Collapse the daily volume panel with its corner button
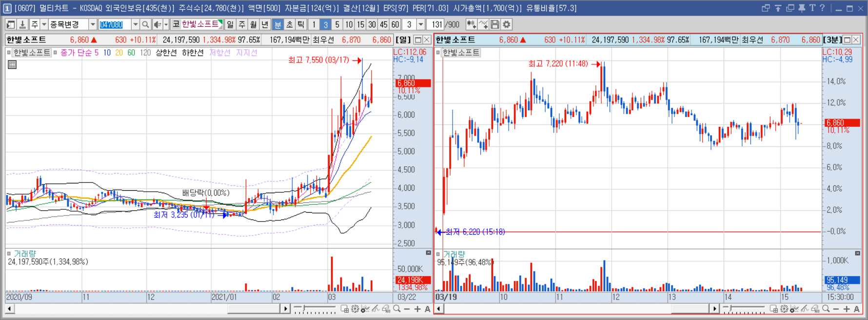 click(428, 253)
